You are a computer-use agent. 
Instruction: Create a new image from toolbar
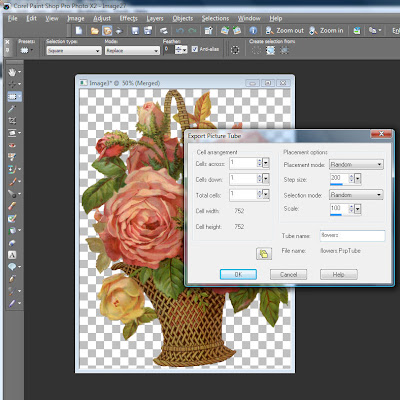pos(79,31)
